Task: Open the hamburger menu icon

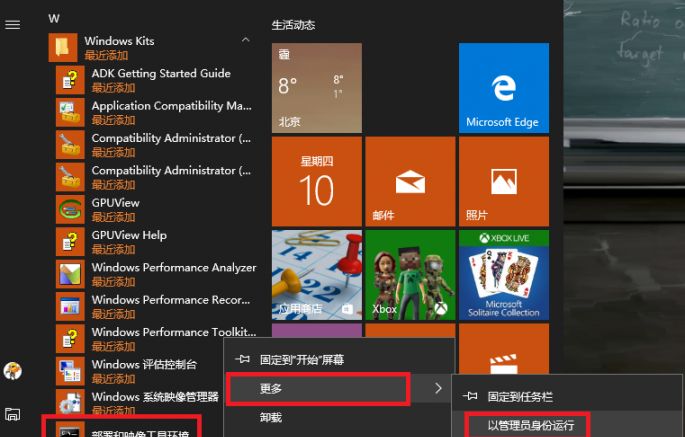Action: (13, 25)
